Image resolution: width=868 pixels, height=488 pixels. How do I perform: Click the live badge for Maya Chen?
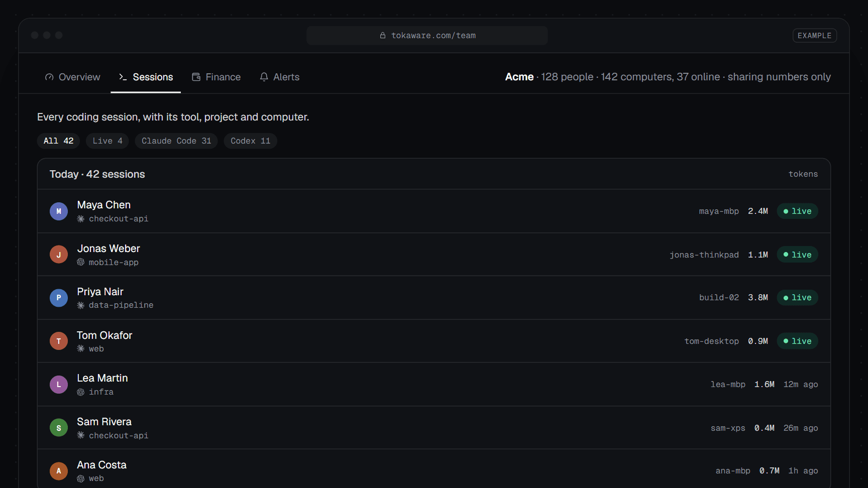(x=798, y=211)
